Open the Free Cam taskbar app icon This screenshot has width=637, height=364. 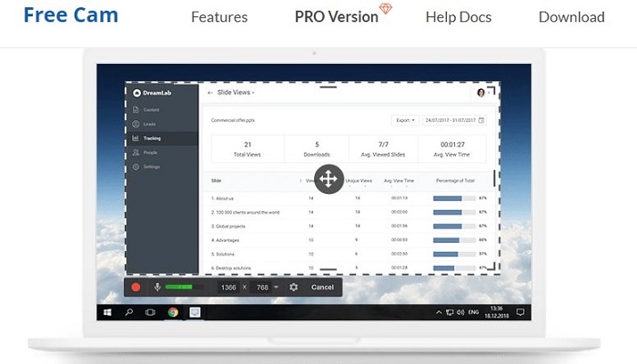pyautogui.click(x=195, y=312)
